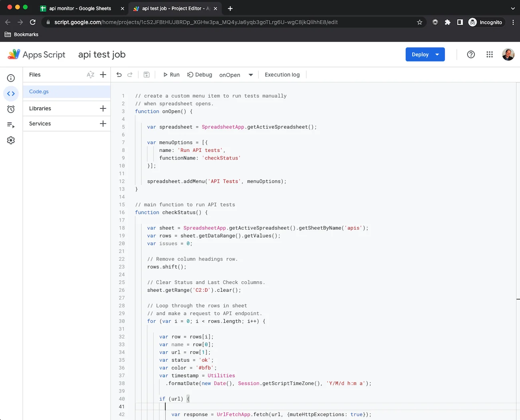520x420 pixels.
Task: Go back in browser history
Action: click(8, 22)
